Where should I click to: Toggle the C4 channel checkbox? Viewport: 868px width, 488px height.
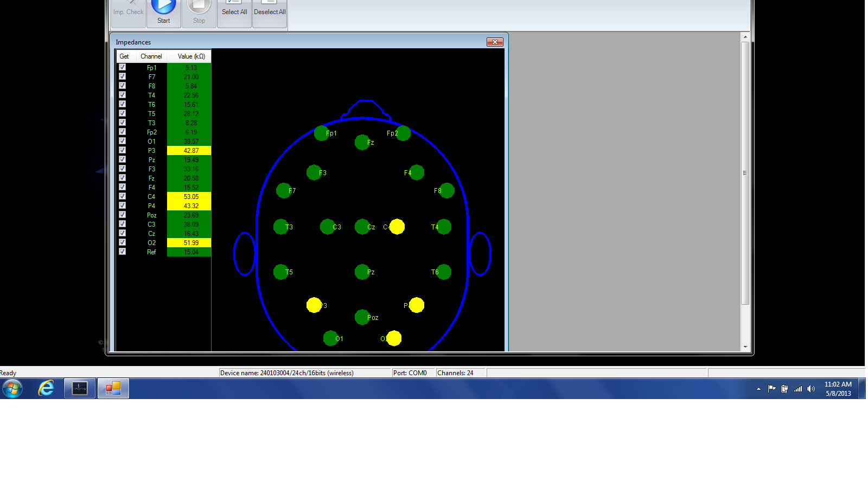pos(123,196)
